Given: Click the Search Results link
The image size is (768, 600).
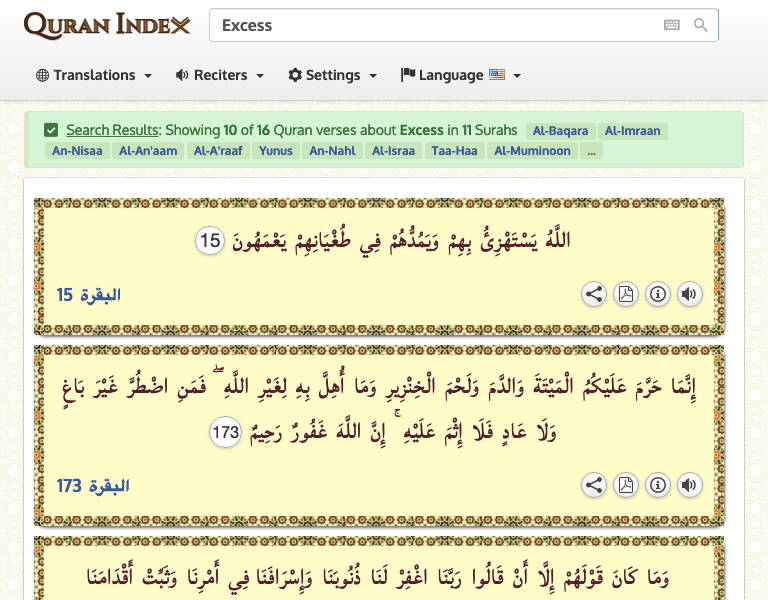Looking at the screenshot, I should coord(112,130).
